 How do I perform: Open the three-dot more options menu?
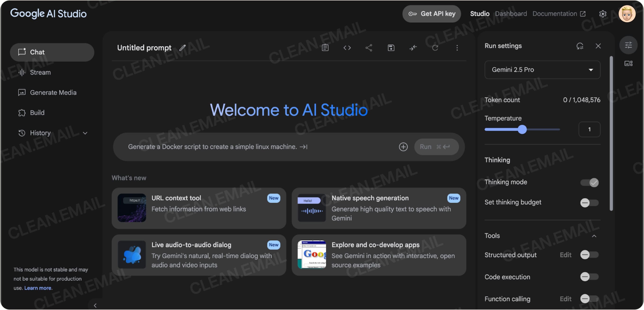(457, 48)
